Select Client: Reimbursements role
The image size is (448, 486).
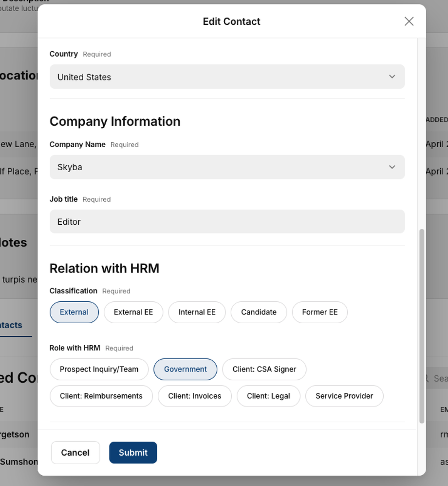tap(101, 396)
